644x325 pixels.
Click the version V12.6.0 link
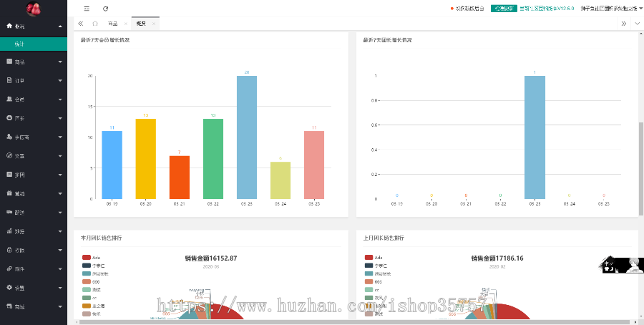click(547, 8)
